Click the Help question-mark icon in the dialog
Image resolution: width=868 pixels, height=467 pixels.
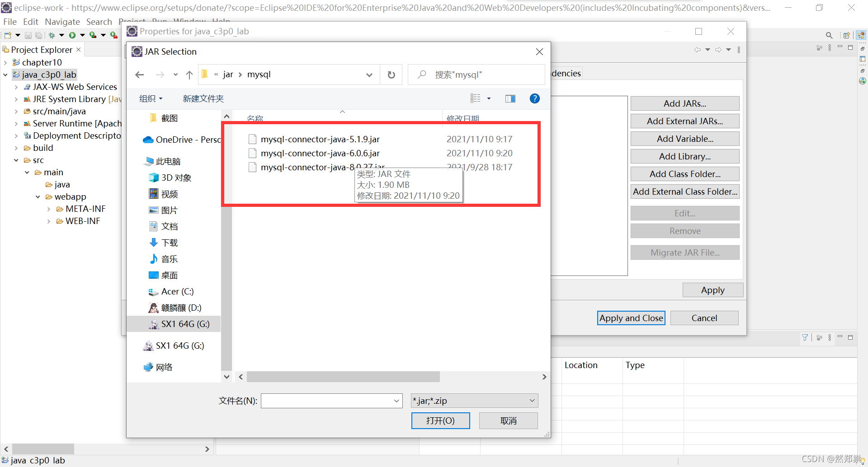coord(535,98)
